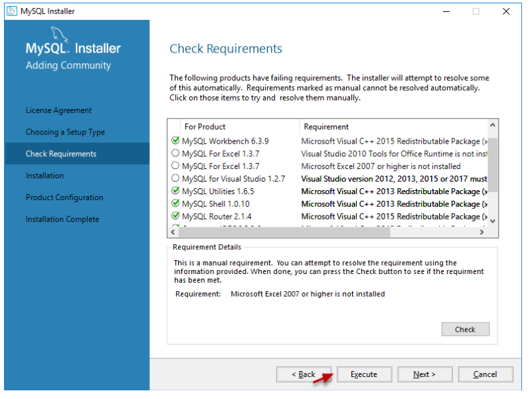Click Visual C++ 2013 requirement for MySQL Utilities
The height and width of the screenshot is (399, 532).
click(395, 191)
